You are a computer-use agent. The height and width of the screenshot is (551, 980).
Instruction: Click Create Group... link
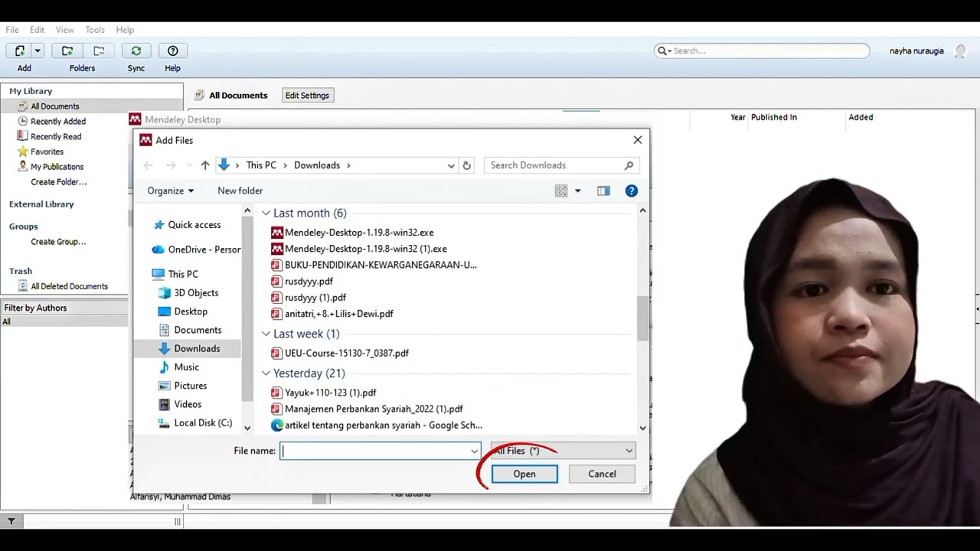[58, 242]
